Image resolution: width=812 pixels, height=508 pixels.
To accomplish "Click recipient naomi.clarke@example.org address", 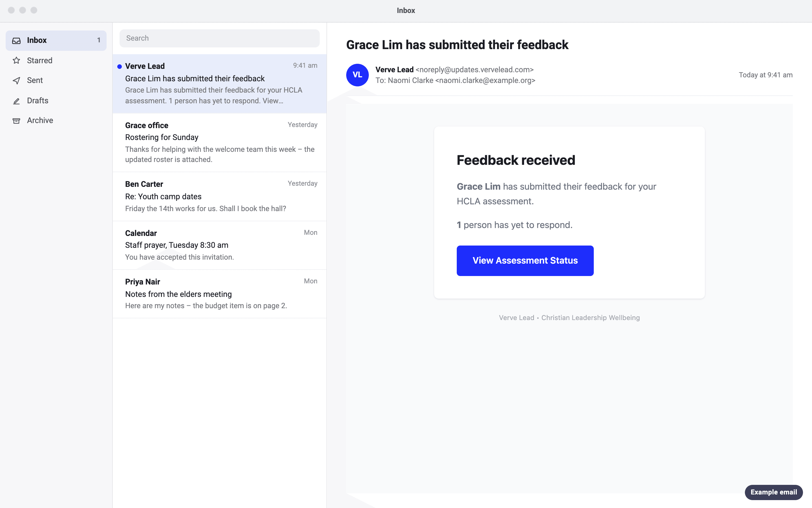I will pyautogui.click(x=485, y=81).
